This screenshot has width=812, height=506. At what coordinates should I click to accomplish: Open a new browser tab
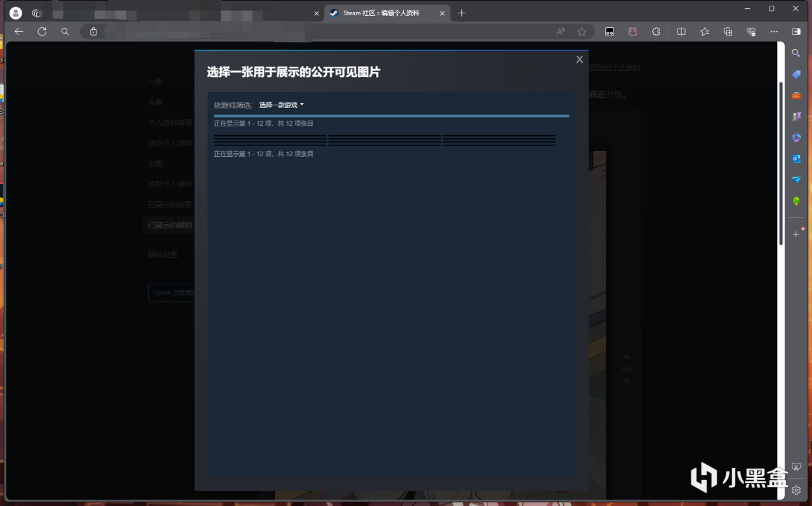(461, 13)
